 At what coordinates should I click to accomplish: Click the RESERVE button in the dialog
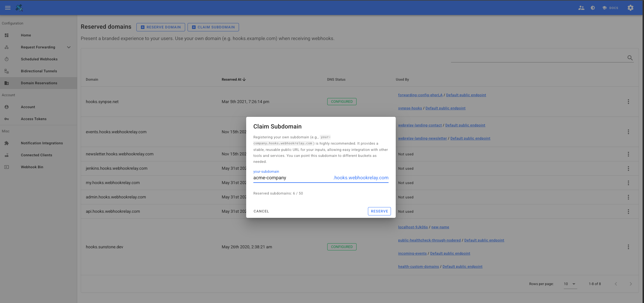coord(379,211)
